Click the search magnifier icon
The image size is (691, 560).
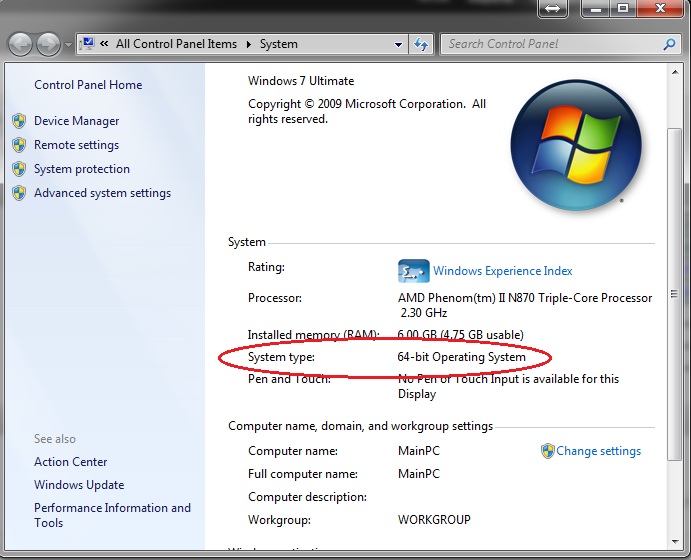(670, 44)
